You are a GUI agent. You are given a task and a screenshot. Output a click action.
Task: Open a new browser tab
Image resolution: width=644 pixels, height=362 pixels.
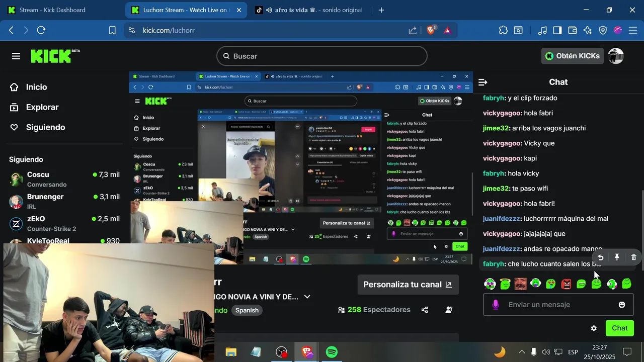[x=381, y=10]
